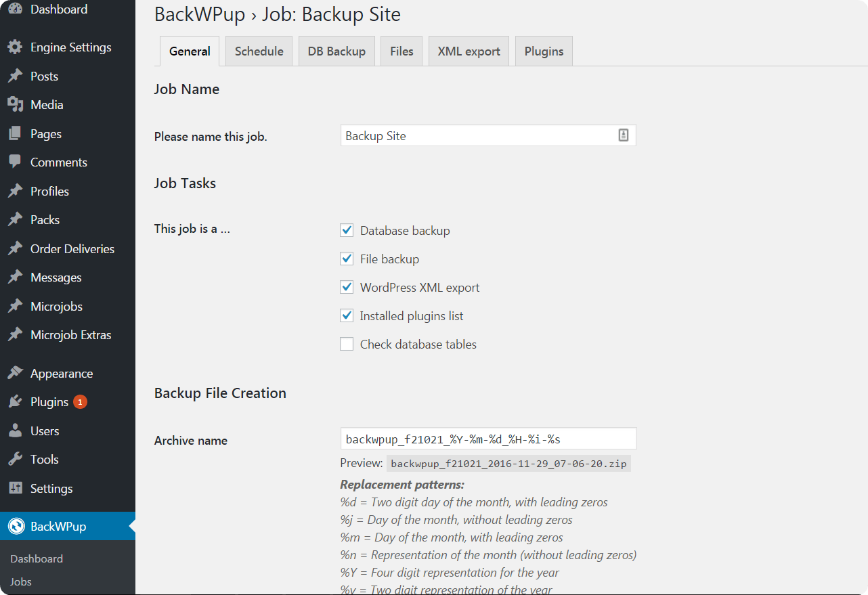Click the Packs pin icon
The image size is (868, 595).
[x=15, y=220]
